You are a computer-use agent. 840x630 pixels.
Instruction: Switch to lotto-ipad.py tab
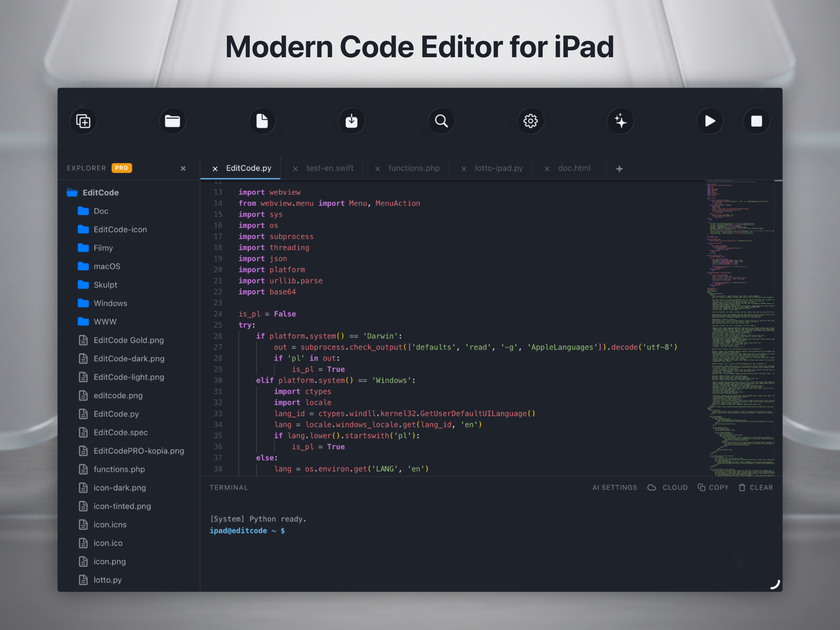[x=499, y=168]
